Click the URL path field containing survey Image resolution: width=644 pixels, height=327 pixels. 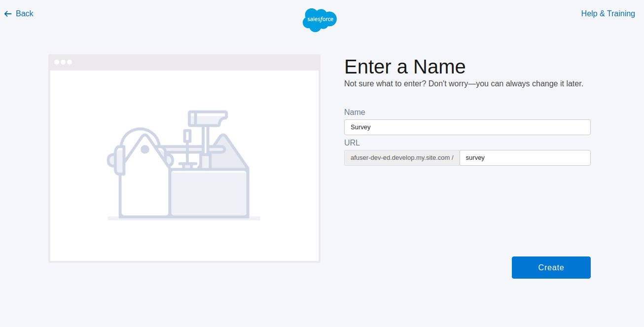click(525, 158)
